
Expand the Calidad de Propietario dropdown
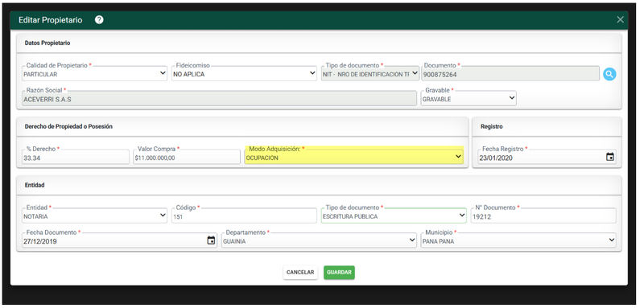[x=94, y=74]
